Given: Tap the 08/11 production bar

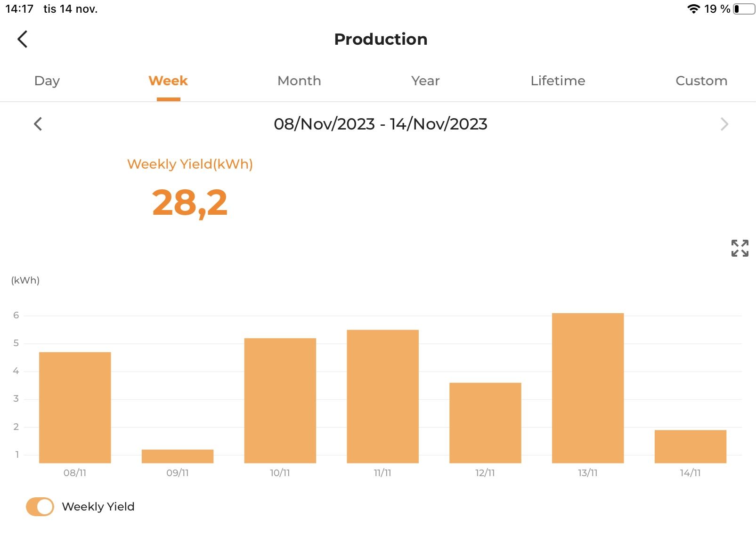Looking at the screenshot, I should click(x=75, y=407).
